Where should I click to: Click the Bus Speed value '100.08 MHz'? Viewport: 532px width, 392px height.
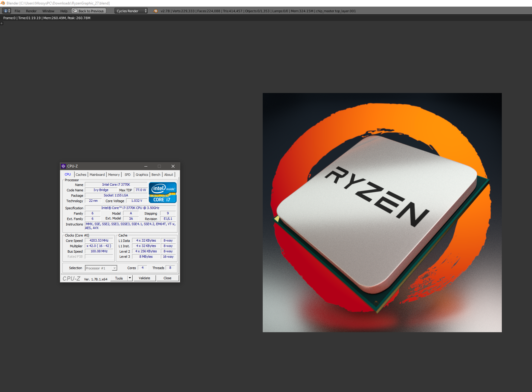[99, 251]
